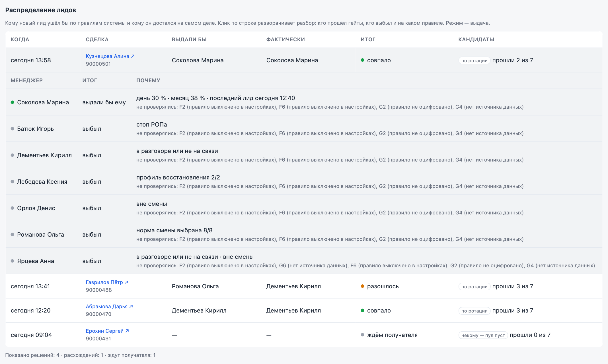Screen dimensions: 608x364
Task: Click deal number 90000488
Action: [x=99, y=290]
